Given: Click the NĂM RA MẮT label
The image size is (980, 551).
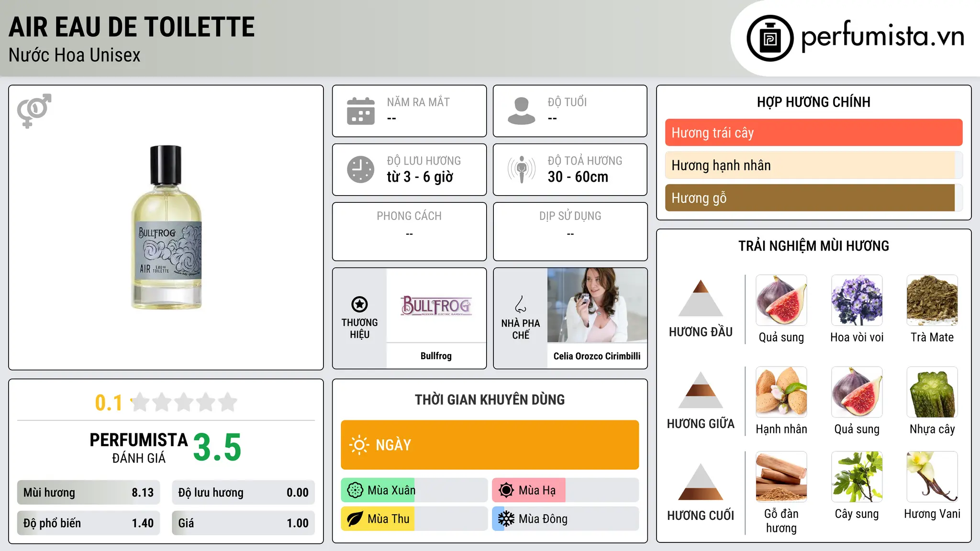Looking at the screenshot, I should coord(418,102).
